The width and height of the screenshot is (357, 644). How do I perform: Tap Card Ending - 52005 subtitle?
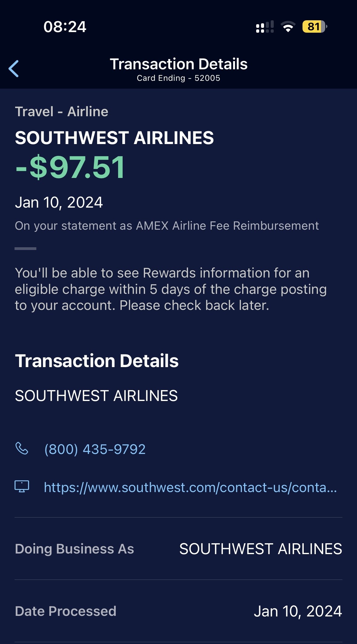[x=178, y=78]
